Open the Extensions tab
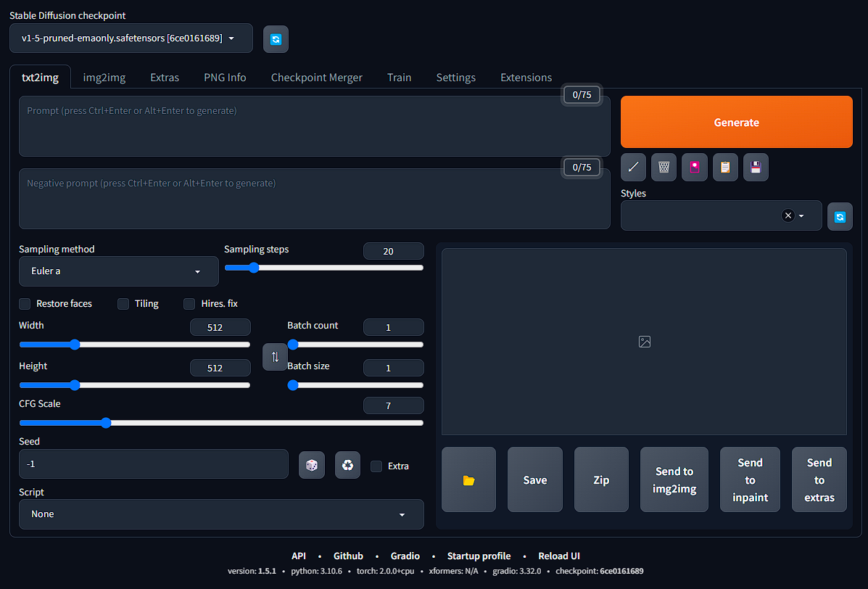Viewport: 868px width, 589px height. [526, 78]
